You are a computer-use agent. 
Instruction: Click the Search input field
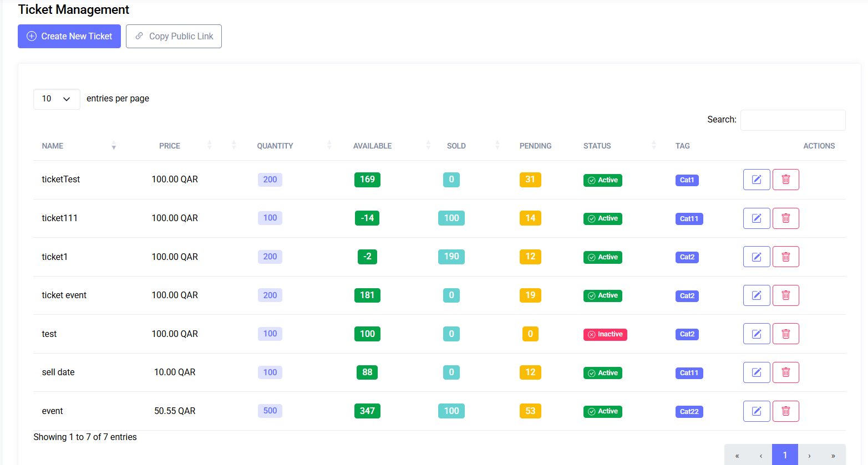(793, 120)
